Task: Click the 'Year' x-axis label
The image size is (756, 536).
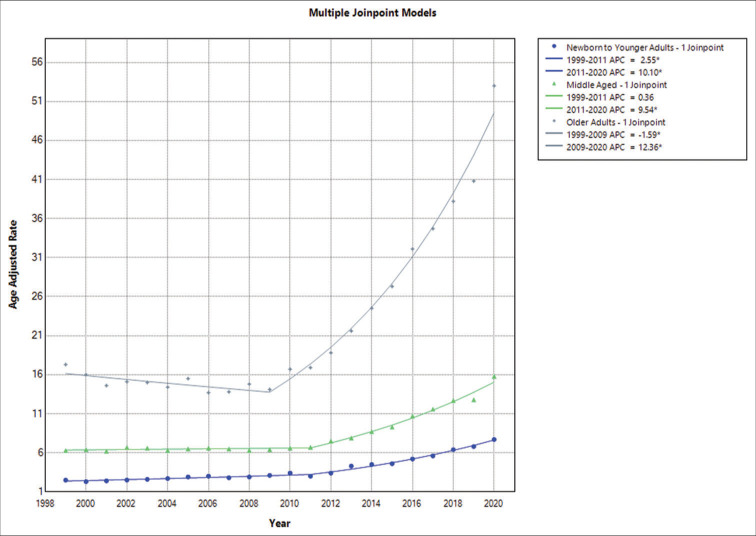Action: tap(280, 523)
